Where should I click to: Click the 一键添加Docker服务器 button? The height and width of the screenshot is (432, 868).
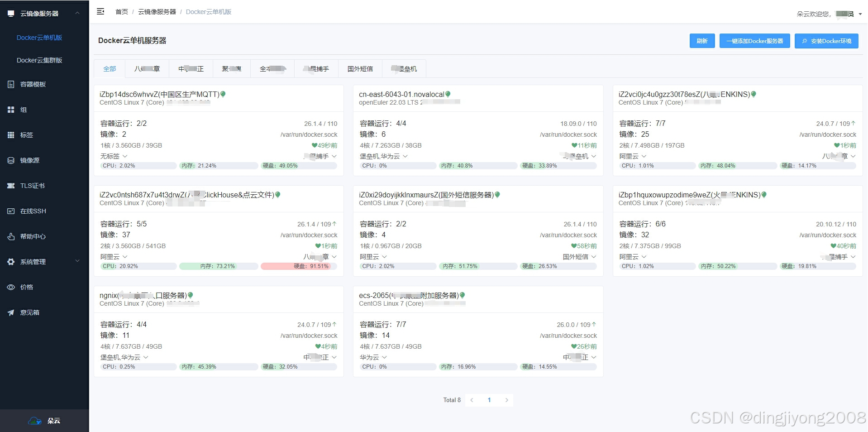[x=754, y=41]
